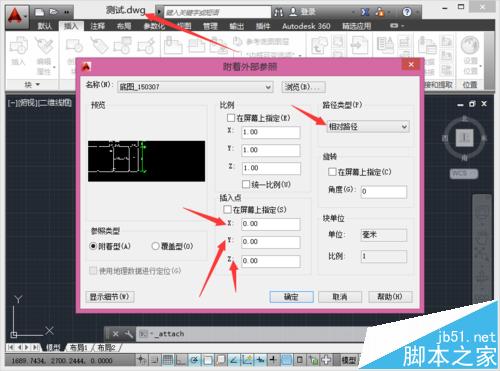Open the [二维线框] visual style control
The width and height of the screenshot is (500, 371).
[55, 103]
